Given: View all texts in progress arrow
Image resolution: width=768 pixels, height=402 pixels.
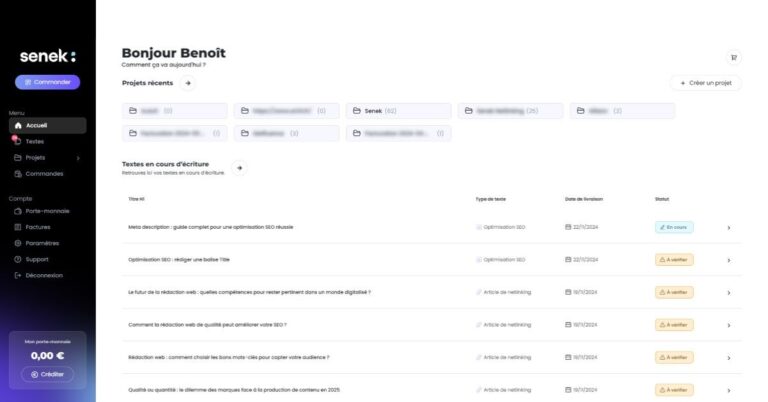Looking at the screenshot, I should [x=239, y=168].
